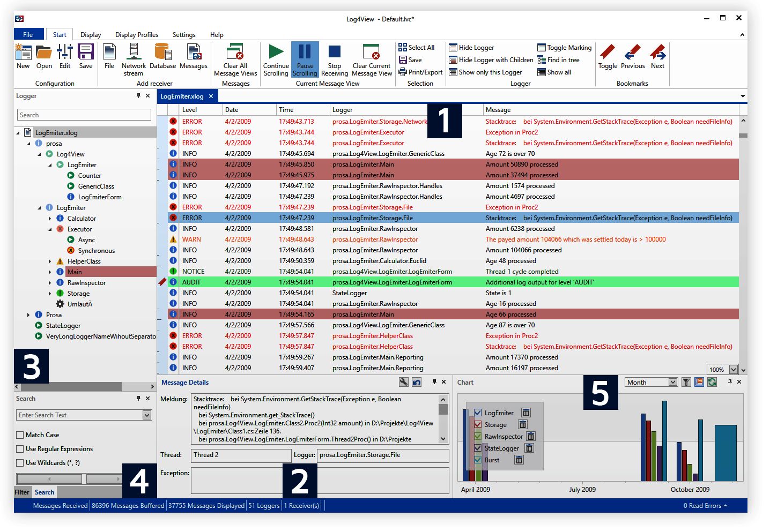Switch to the Filter tab
Screen dimensions: 770x532
pyautogui.click(x=21, y=492)
